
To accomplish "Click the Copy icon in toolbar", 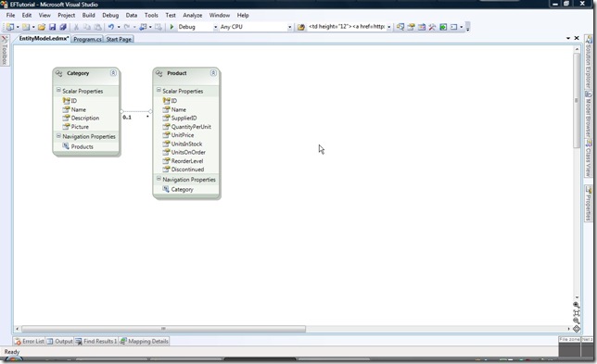I will point(87,27).
